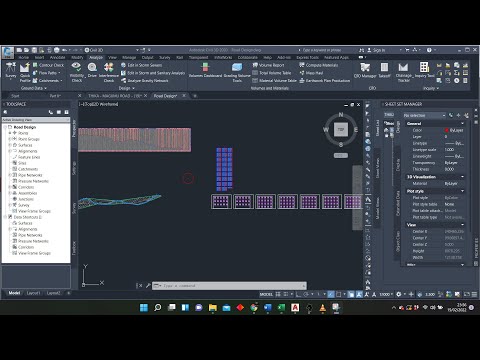Expand the Surfaces node under Road Design
Image resolution: width=480 pixels, height=360 pixels.
click(10, 145)
